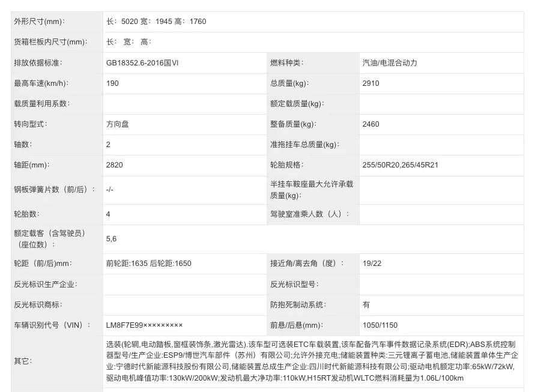
Task: Click the 轮胎规格 label
Action: click(286, 165)
